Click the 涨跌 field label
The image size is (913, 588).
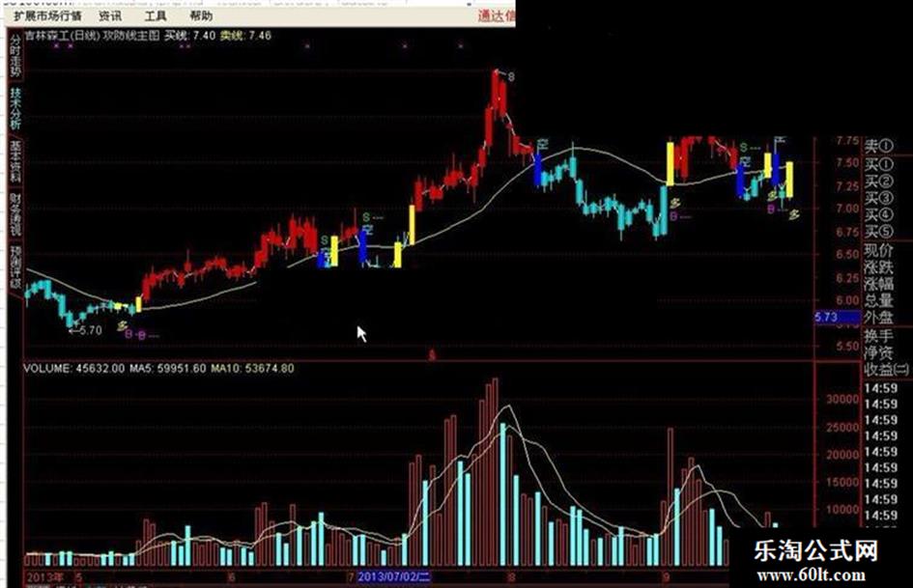(x=878, y=267)
